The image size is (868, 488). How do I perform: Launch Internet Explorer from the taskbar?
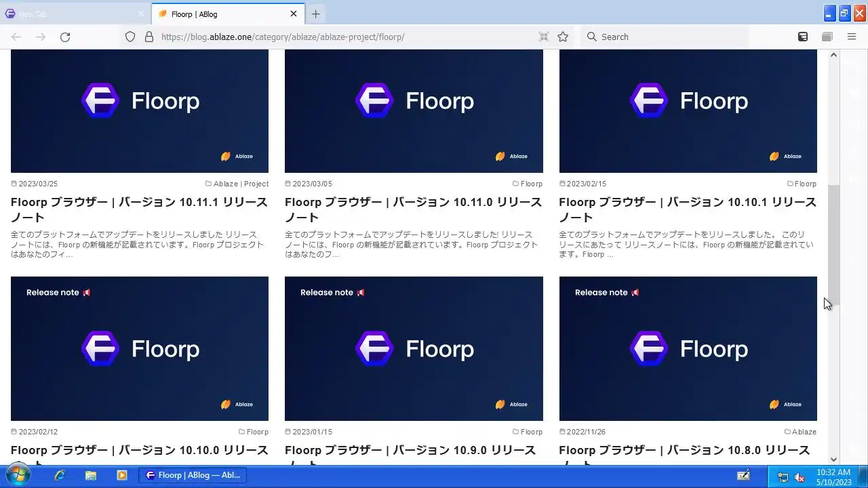tap(60, 476)
